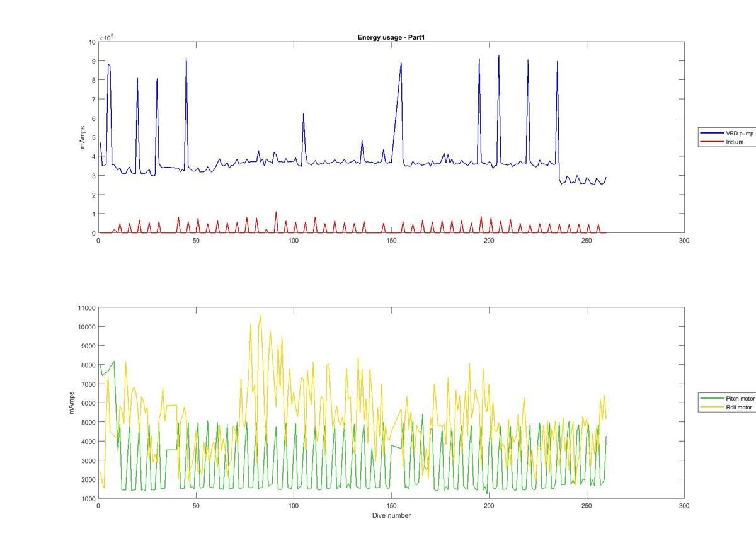The height and width of the screenshot is (560, 756).
Task: Click y-axis tick '4000' on the bottom plot
Action: click(x=88, y=442)
